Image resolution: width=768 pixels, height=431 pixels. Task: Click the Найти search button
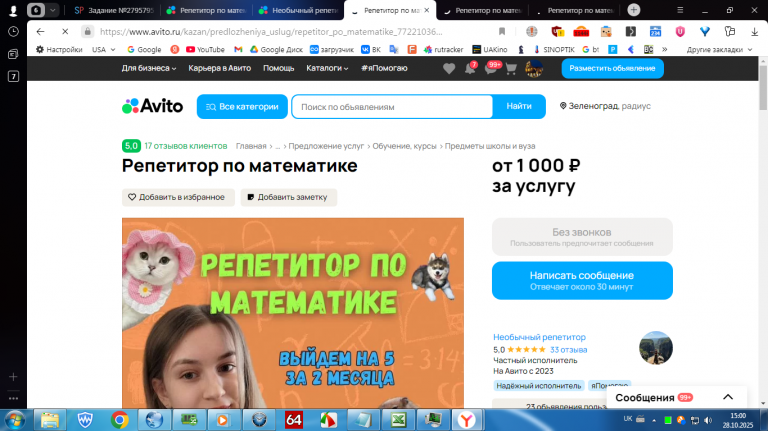(519, 106)
